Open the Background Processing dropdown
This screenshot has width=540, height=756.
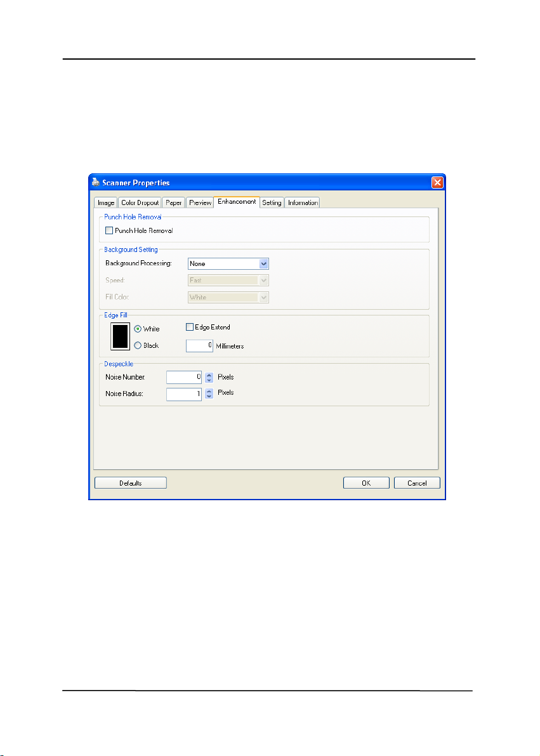[x=264, y=263]
